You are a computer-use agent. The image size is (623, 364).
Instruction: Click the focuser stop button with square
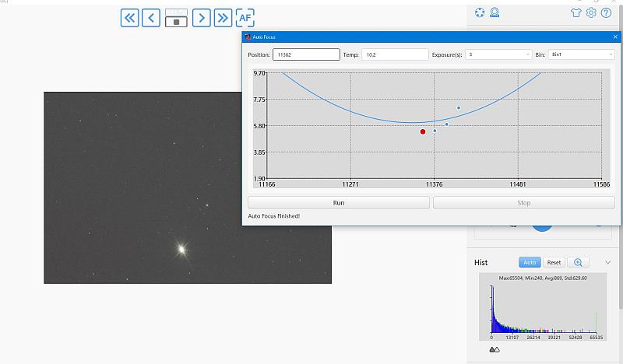(x=176, y=23)
